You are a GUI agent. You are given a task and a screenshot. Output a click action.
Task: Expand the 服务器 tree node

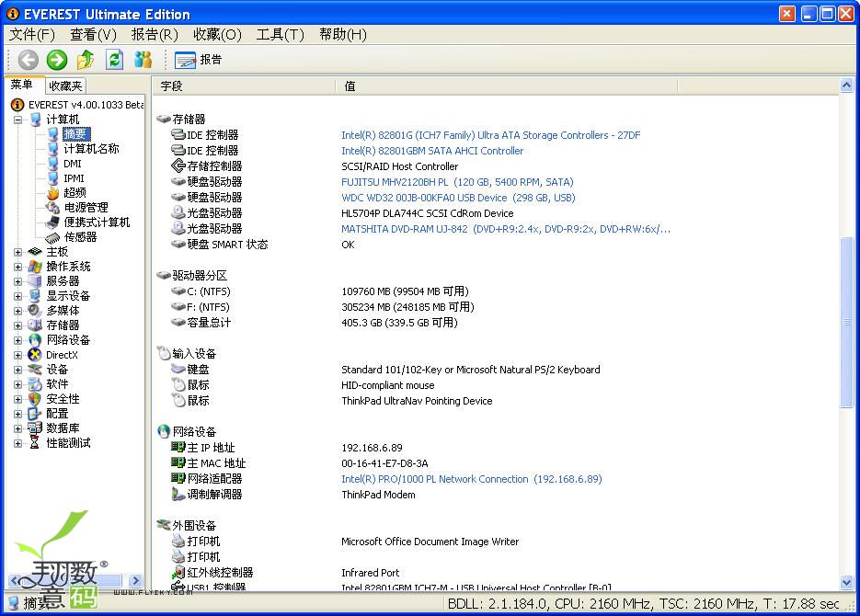point(17,281)
